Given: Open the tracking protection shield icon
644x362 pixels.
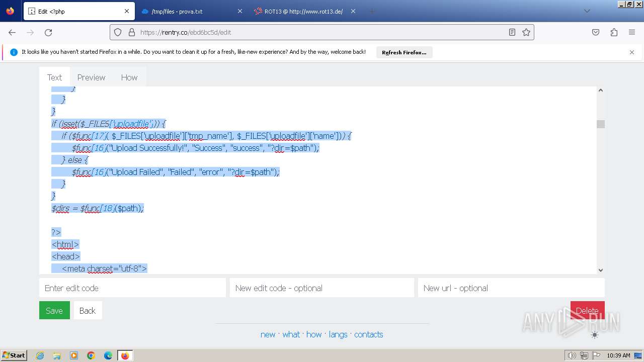Looking at the screenshot, I should pyautogui.click(x=118, y=32).
